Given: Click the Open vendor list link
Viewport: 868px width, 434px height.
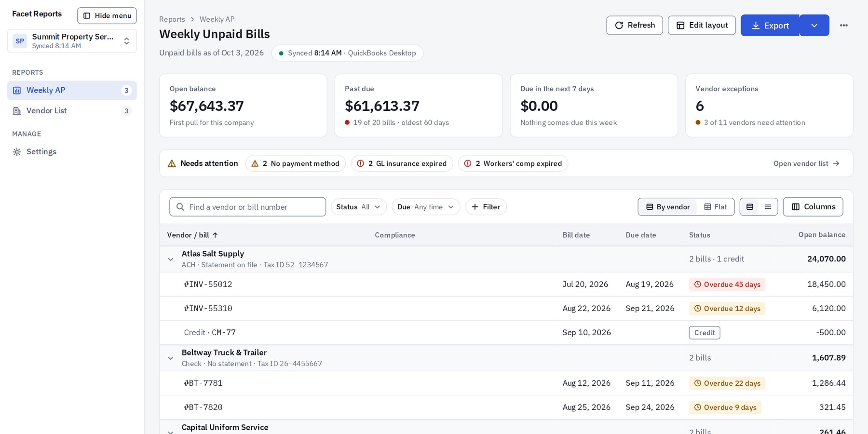Looking at the screenshot, I should (807, 163).
